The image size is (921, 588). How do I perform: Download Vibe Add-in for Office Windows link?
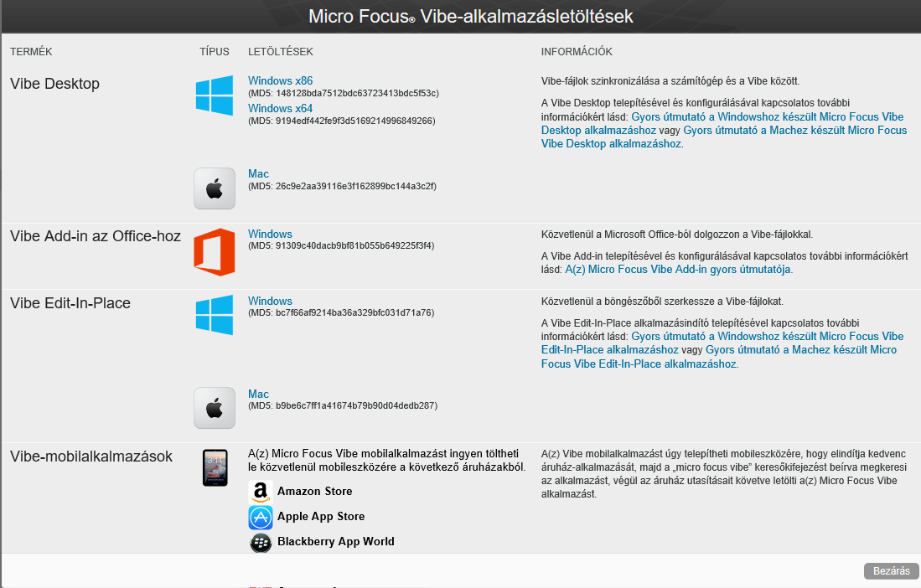click(270, 235)
